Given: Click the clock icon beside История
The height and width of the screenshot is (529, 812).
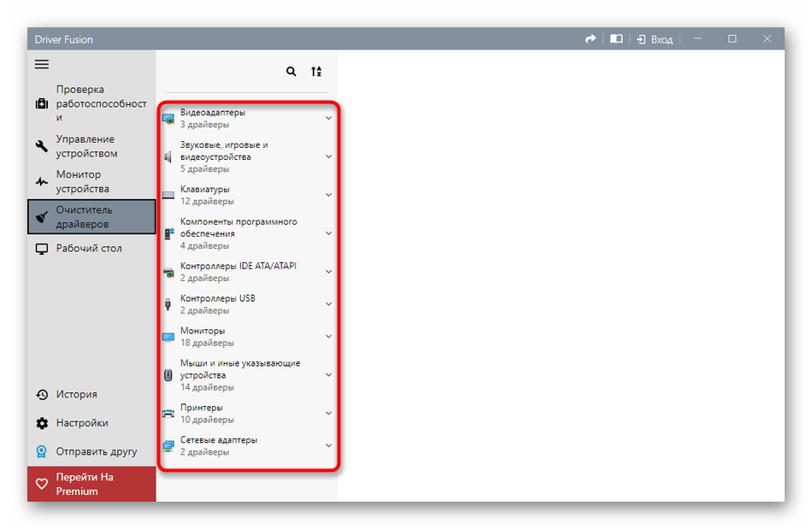Looking at the screenshot, I should [41, 395].
